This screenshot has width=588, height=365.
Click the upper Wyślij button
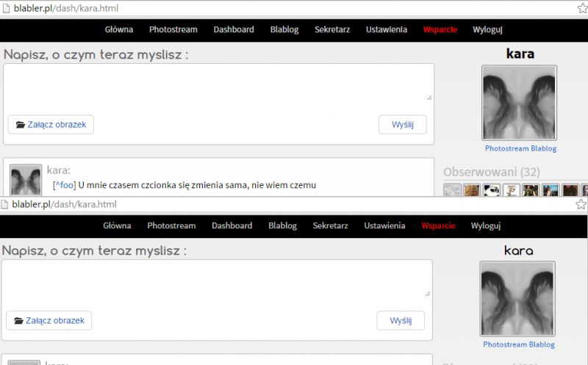coord(403,124)
